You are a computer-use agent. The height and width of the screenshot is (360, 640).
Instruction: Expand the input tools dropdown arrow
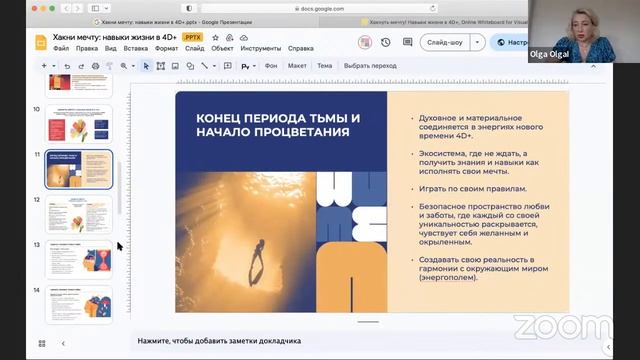[254, 66]
